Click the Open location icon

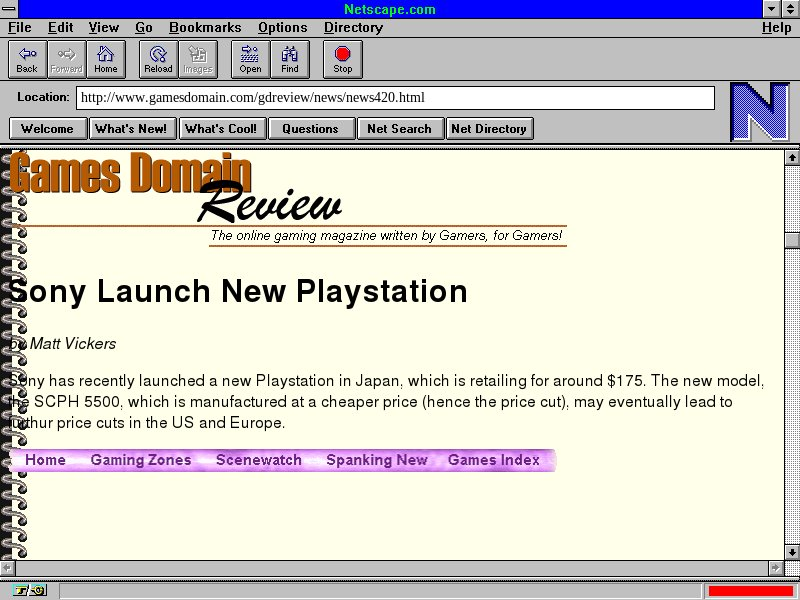point(250,59)
